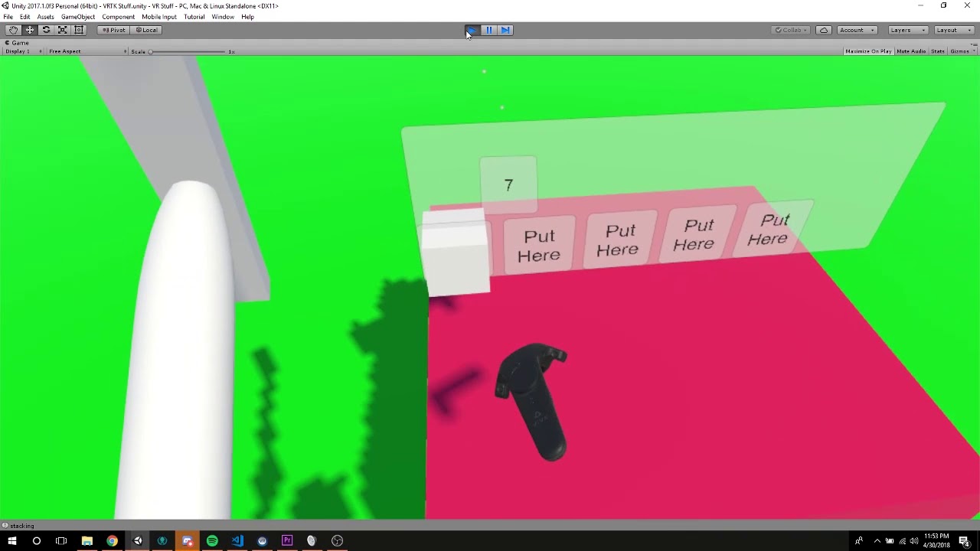
Task: Click the Game view Scale slider
Action: click(188, 51)
